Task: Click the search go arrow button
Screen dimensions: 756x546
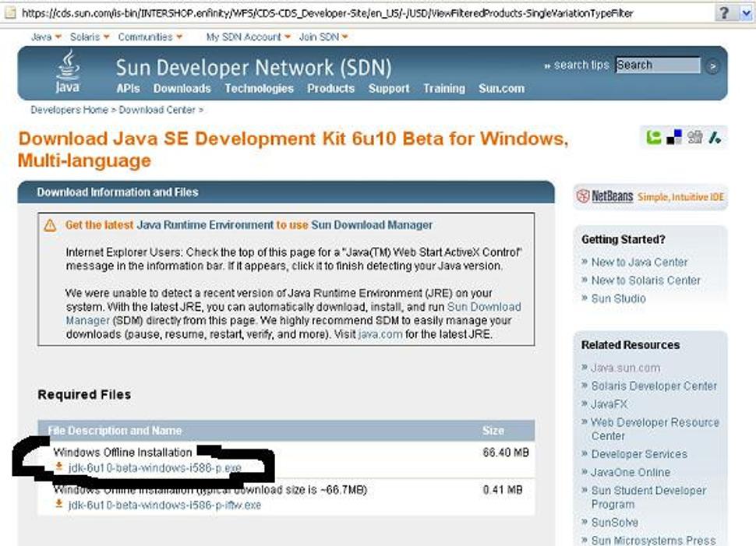Action: [712, 66]
